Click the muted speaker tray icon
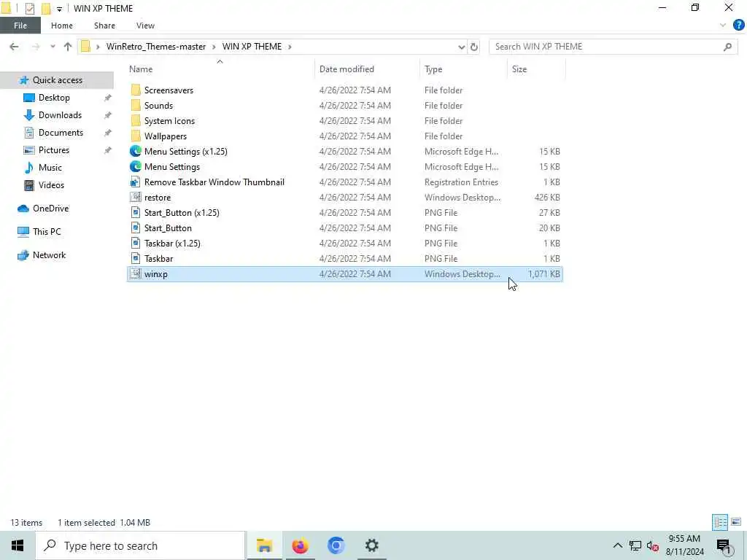747x560 pixels. pyautogui.click(x=653, y=545)
